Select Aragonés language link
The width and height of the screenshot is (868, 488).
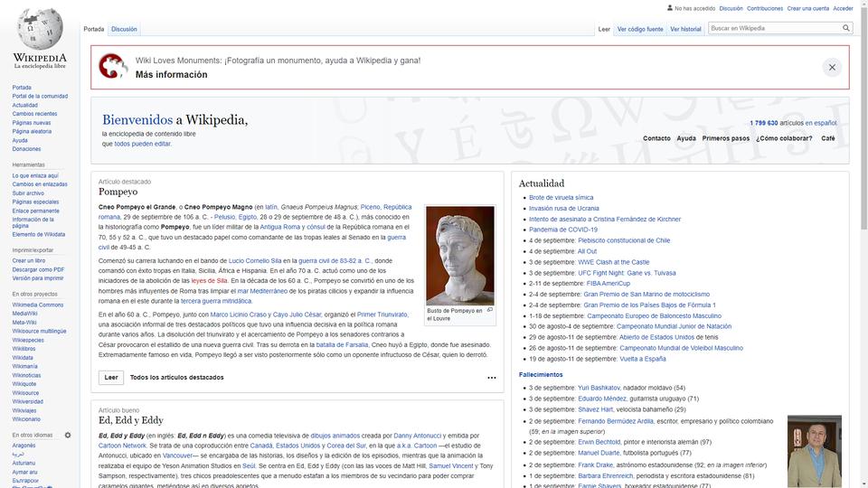pyautogui.click(x=24, y=446)
